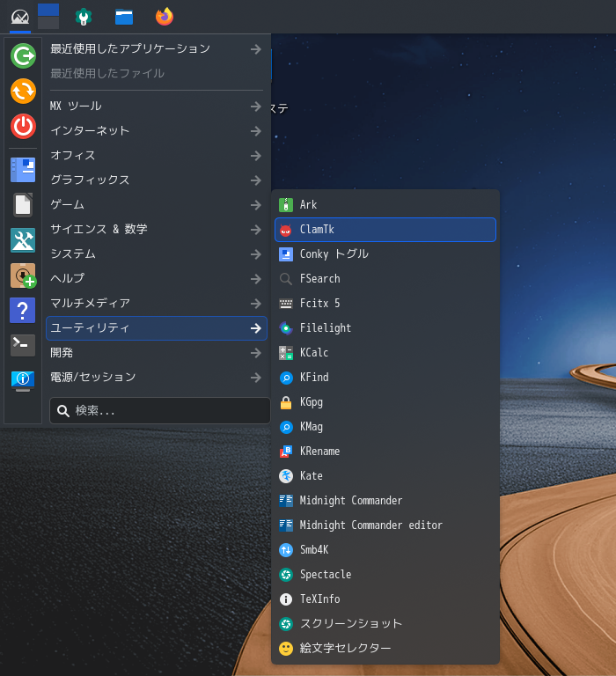Open the file manager icon in panel
Screen dimensions: 616x676
tap(124, 18)
